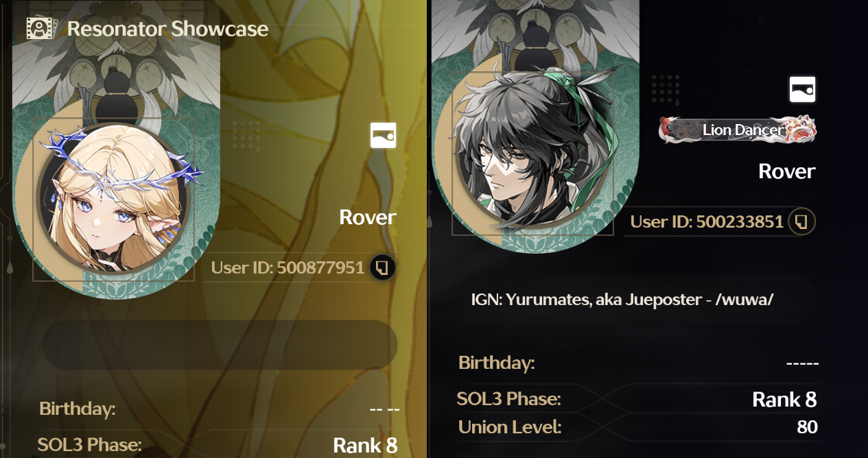Click right profile SOL3 Phase Rank 8 row
Screen dimensions: 868x458
(637, 399)
